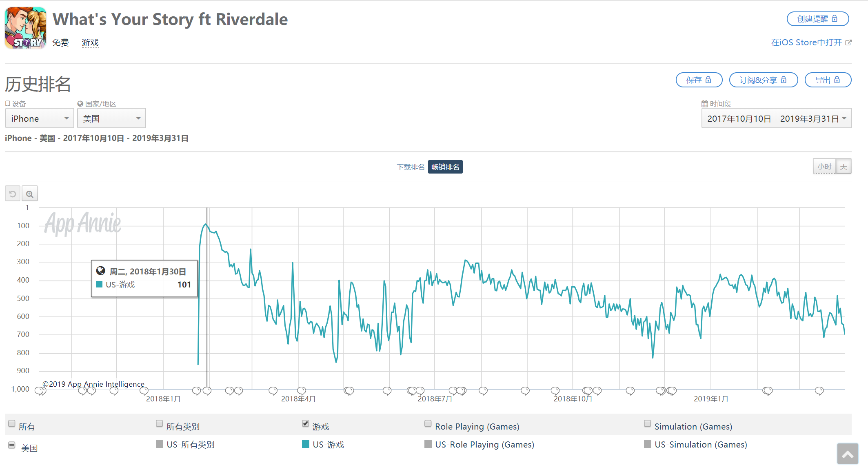Click the event marker below the black cursor line

(x=207, y=391)
